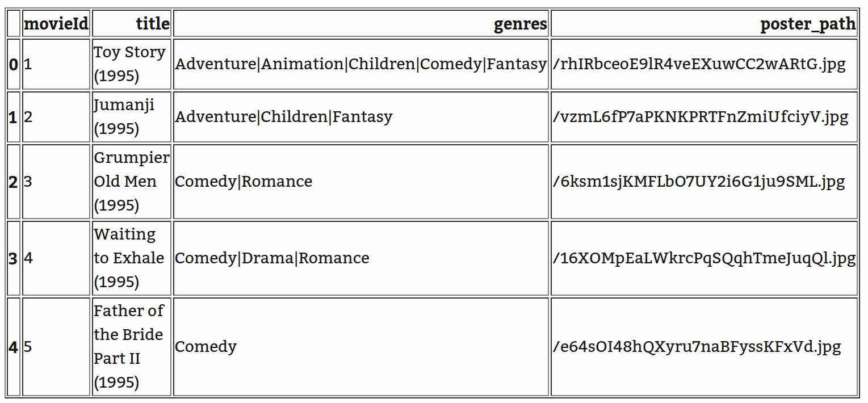Select the Toy Story (1995) title cell

tap(130, 64)
